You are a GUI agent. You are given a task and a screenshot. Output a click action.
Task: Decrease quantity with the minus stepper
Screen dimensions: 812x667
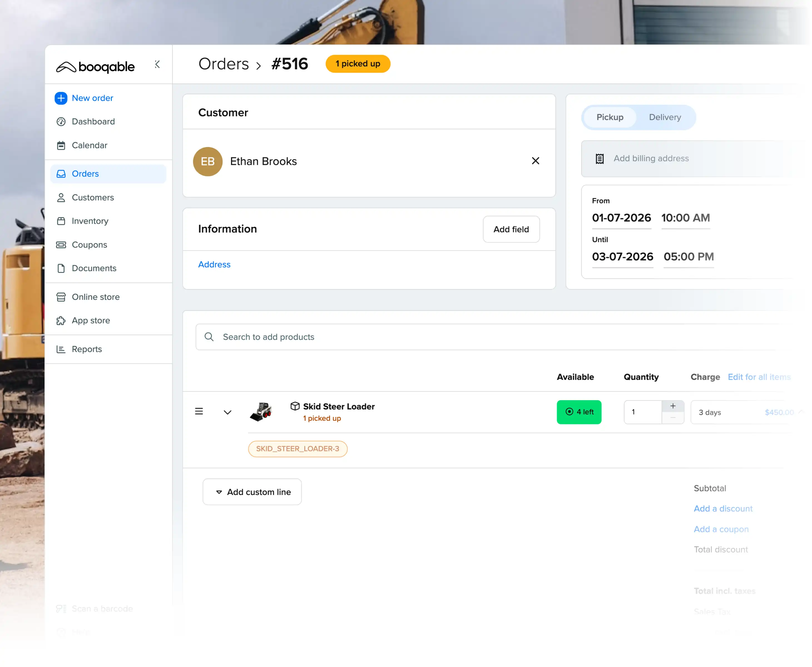click(x=673, y=419)
